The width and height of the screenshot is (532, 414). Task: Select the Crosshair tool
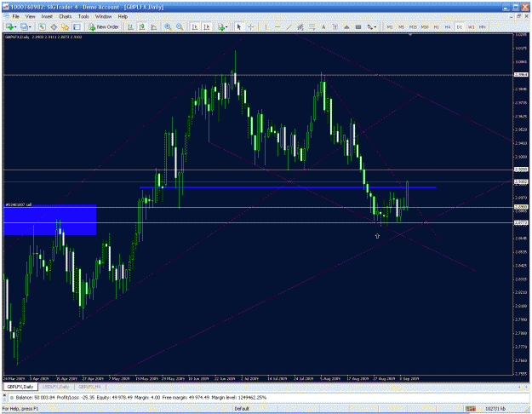tap(251, 26)
